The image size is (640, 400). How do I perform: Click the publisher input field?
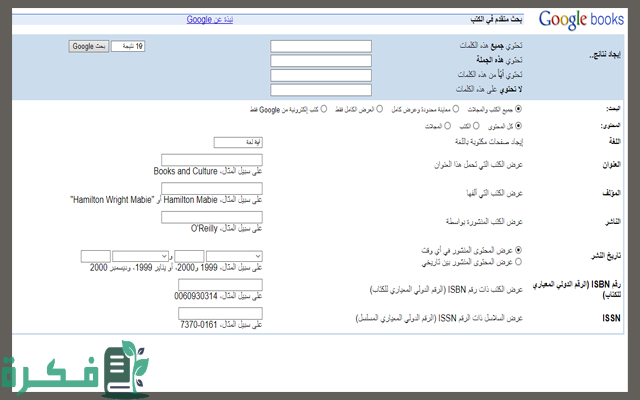212,217
